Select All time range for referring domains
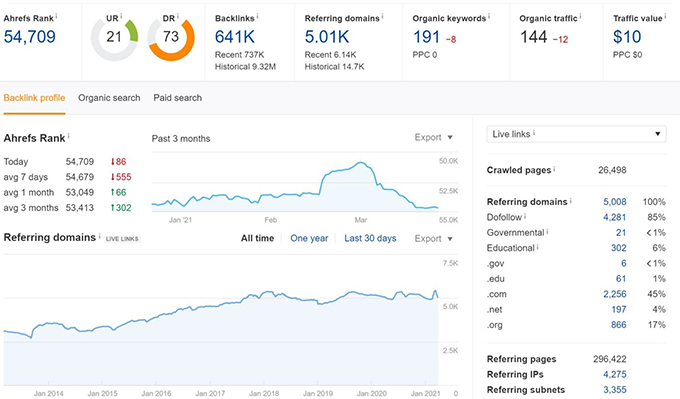 pos(257,238)
